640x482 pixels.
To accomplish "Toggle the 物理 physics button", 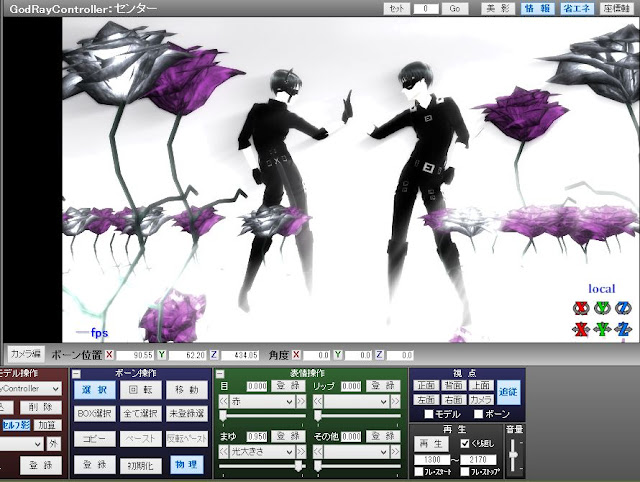I will coord(187,464).
